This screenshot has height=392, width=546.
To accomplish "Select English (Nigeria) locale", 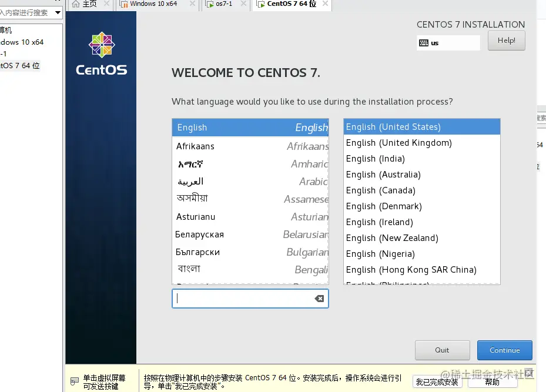I will [421, 254].
